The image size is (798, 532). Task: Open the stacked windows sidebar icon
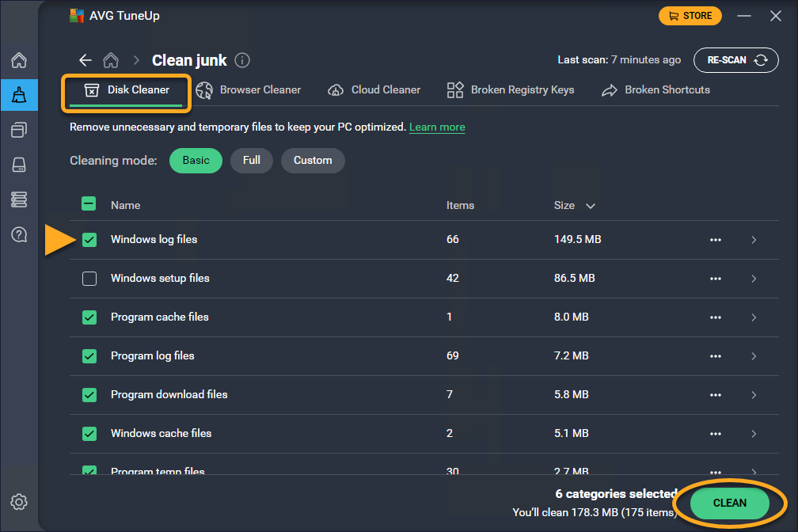click(19, 130)
